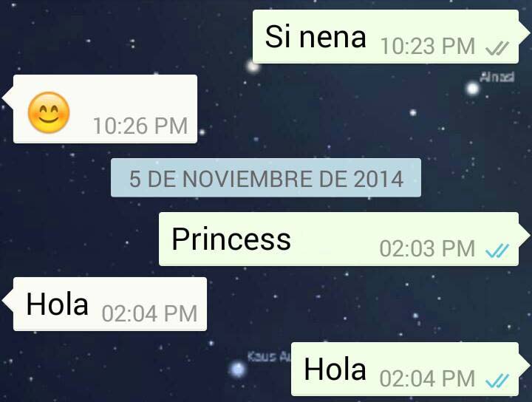Tap the 10:23 PM timestamp
This screenshot has width=532, height=402.
click(x=428, y=47)
